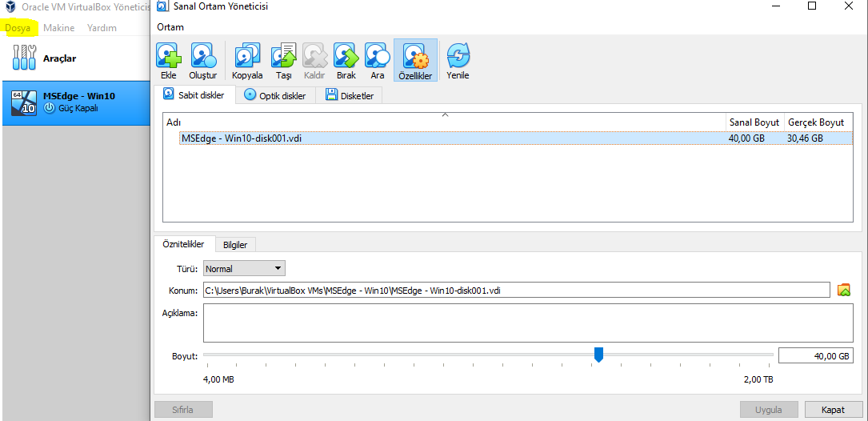Click the Sıfırla button
The width and height of the screenshot is (868, 421).
point(183,410)
